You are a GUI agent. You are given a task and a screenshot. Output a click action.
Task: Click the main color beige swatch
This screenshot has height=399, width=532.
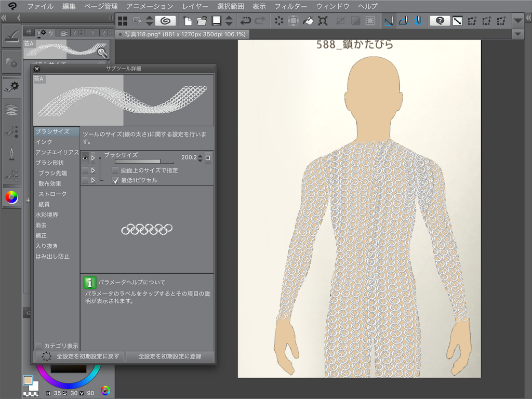tap(28, 380)
